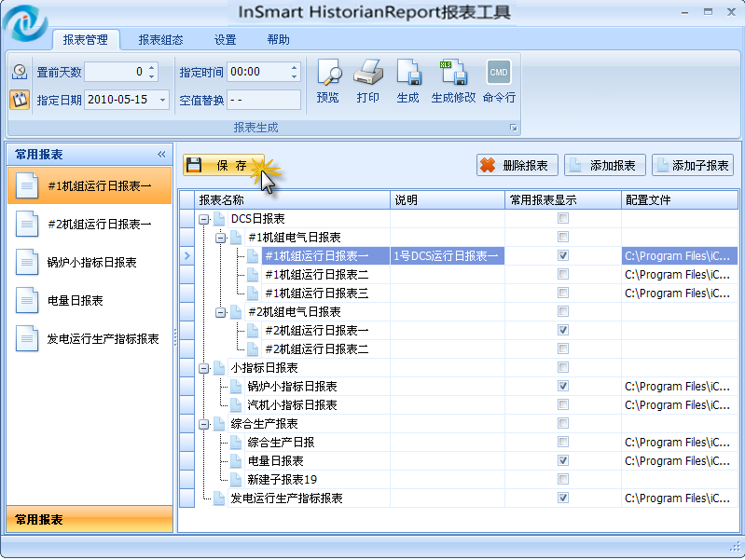
Task: Click the 添加子报表 button
Action: click(693, 165)
